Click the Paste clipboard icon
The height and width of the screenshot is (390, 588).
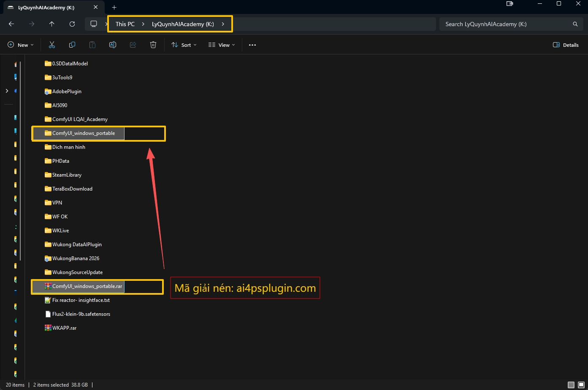coord(92,45)
